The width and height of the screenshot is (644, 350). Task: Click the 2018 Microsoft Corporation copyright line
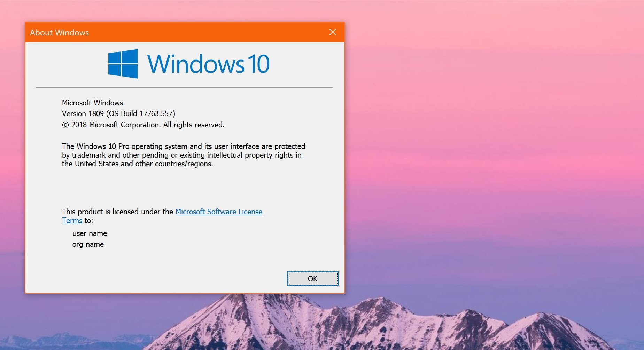143,125
